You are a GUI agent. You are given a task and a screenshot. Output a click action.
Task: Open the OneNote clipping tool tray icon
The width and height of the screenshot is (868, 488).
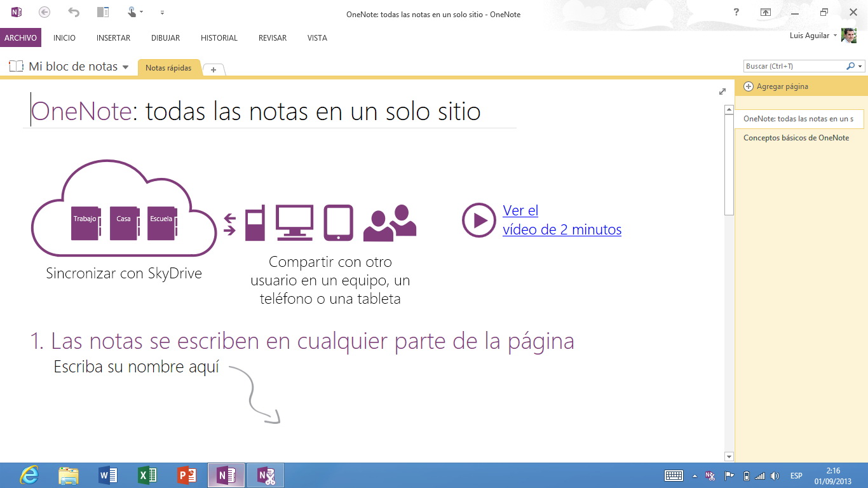[710, 476]
